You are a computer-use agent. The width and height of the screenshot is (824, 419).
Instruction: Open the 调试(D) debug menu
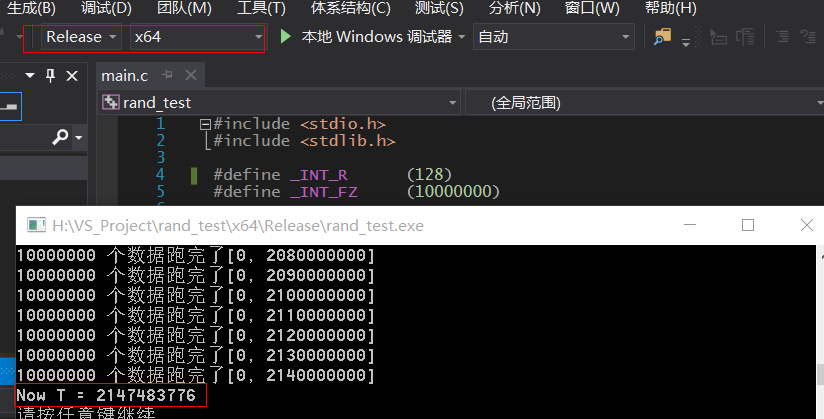pyautogui.click(x=106, y=8)
